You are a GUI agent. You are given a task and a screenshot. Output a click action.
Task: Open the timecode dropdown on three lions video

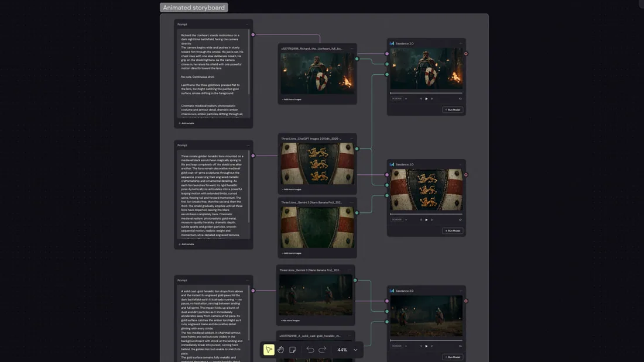coord(406,220)
